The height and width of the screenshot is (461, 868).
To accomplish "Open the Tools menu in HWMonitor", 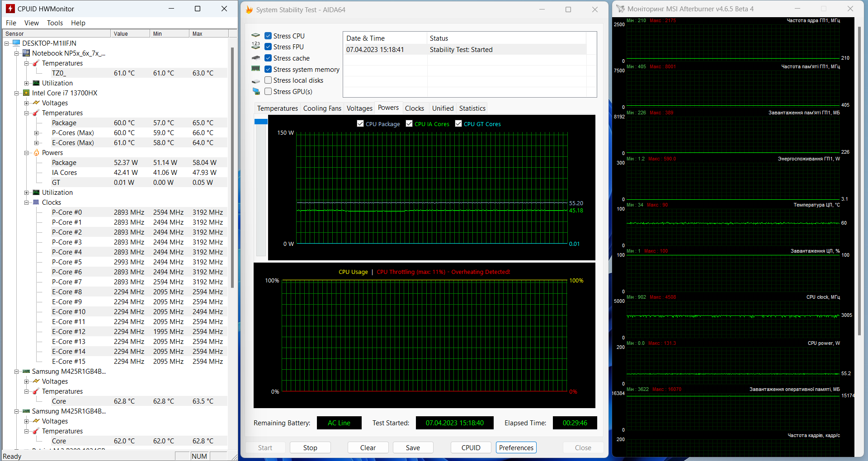I will pos(55,23).
